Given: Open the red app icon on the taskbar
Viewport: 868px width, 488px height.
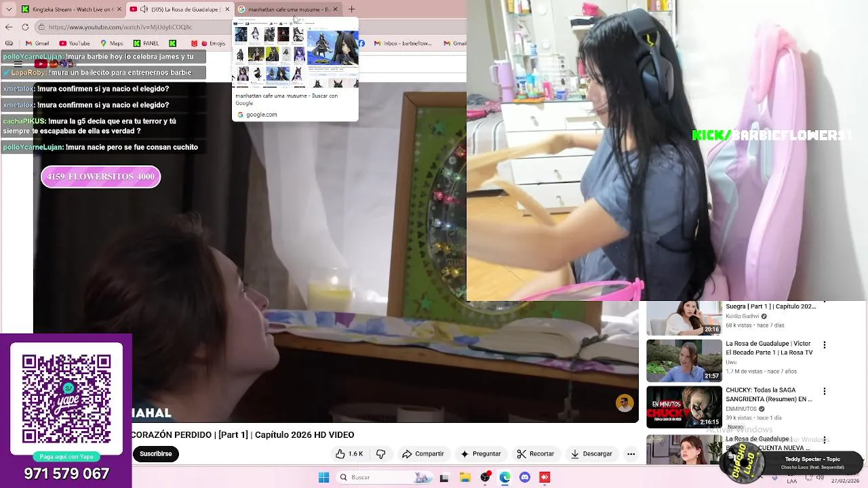Looking at the screenshot, I should pos(544,477).
